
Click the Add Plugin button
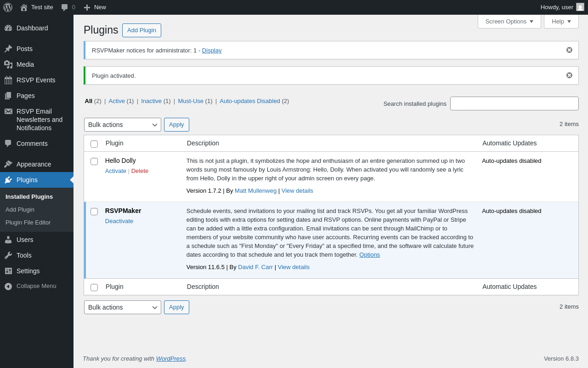(x=141, y=30)
